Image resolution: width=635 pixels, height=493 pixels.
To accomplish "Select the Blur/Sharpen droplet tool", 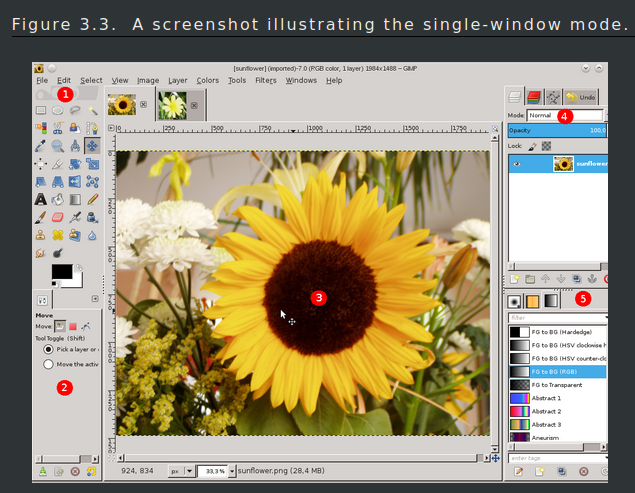I will click(x=92, y=235).
